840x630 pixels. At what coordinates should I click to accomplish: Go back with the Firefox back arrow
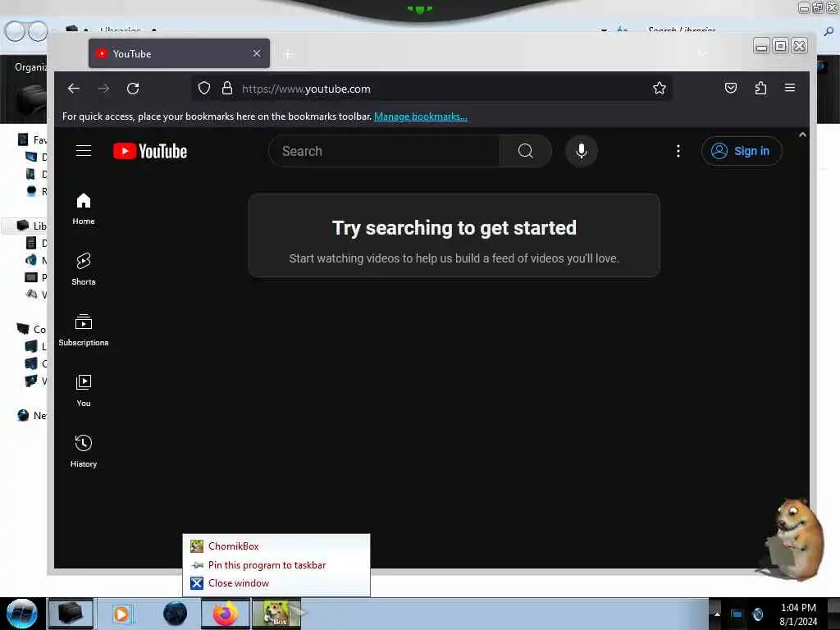point(74,89)
